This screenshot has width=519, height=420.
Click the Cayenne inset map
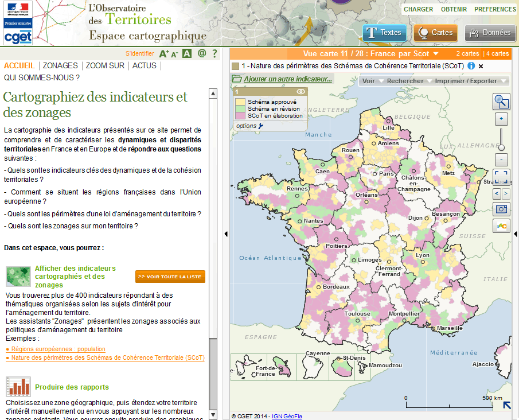[x=313, y=367]
